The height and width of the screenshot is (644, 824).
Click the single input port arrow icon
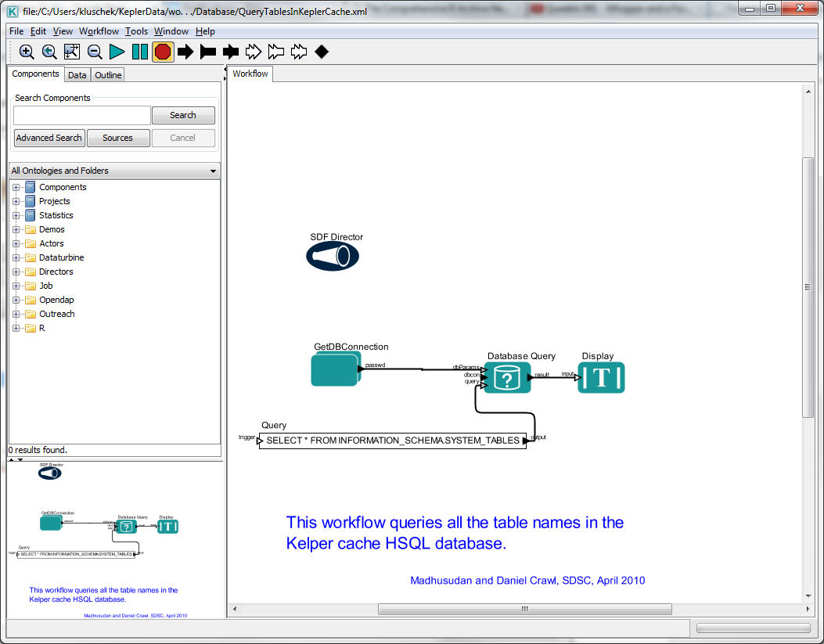pos(185,52)
